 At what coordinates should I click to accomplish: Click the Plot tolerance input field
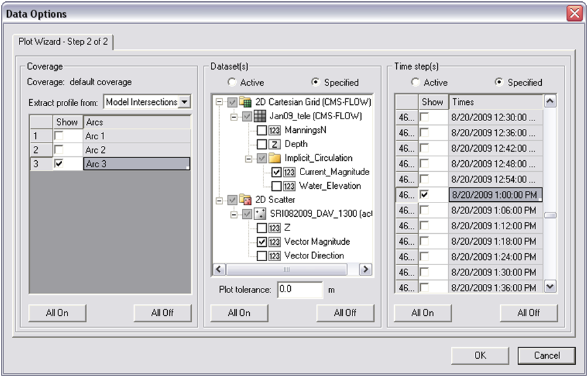[300, 290]
